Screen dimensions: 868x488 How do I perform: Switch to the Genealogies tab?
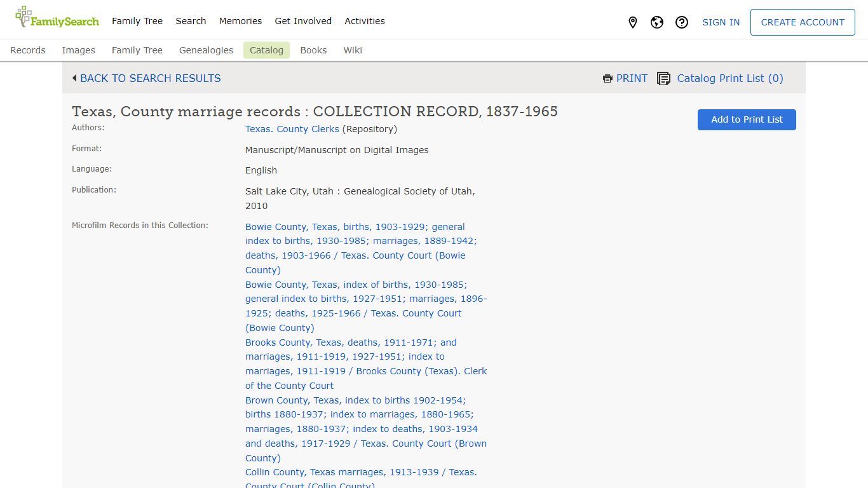pyautogui.click(x=206, y=50)
